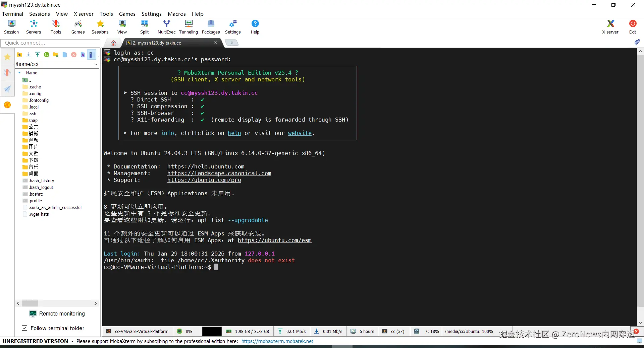Open the Sessions star toolbar icon
Screen dimensions: 644x348
[x=100, y=27]
